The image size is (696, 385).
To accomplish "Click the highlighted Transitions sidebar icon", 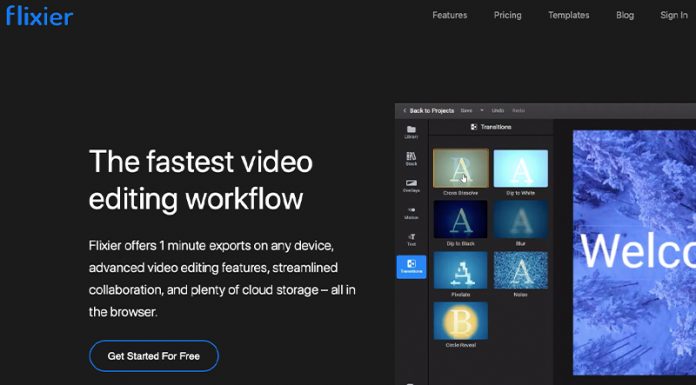I will point(411,267).
